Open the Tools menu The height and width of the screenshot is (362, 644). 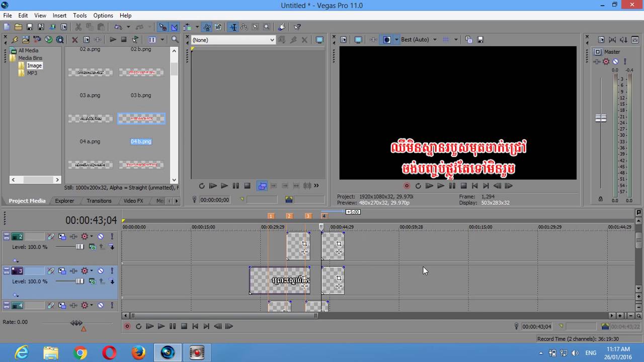coord(80,16)
